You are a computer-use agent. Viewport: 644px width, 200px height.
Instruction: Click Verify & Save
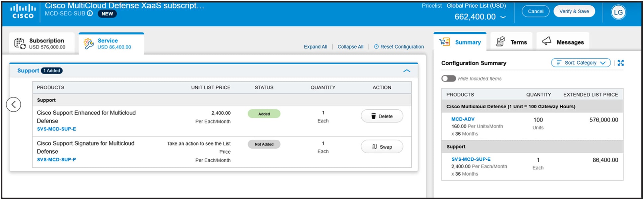click(x=574, y=11)
